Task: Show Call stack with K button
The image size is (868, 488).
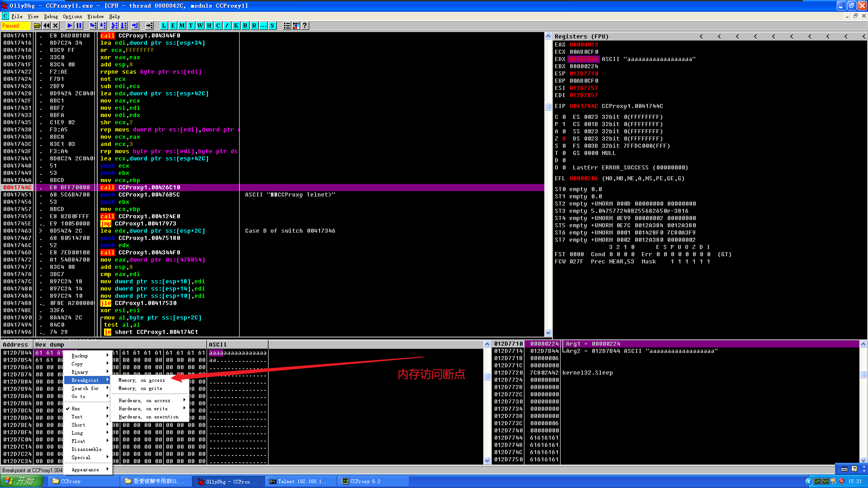Action: 236,26
